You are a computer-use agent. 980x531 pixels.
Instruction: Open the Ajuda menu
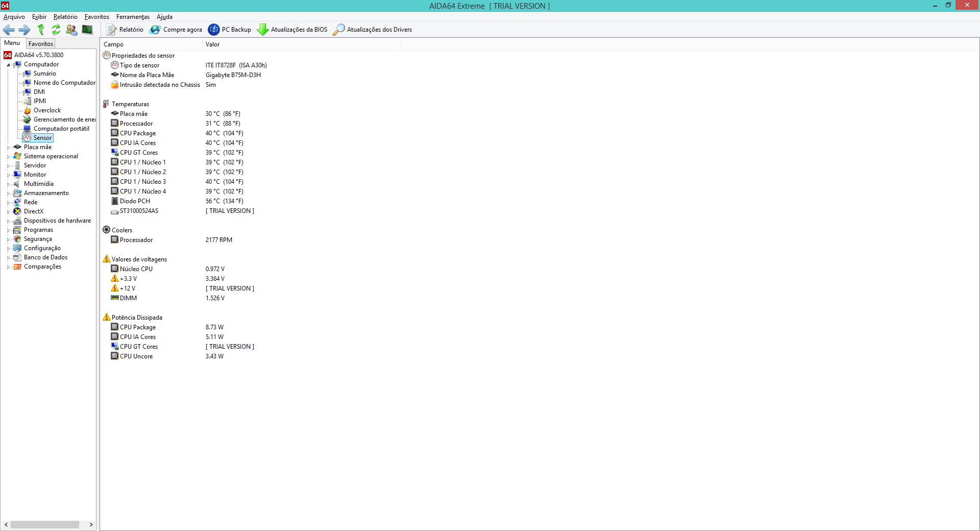click(x=164, y=17)
